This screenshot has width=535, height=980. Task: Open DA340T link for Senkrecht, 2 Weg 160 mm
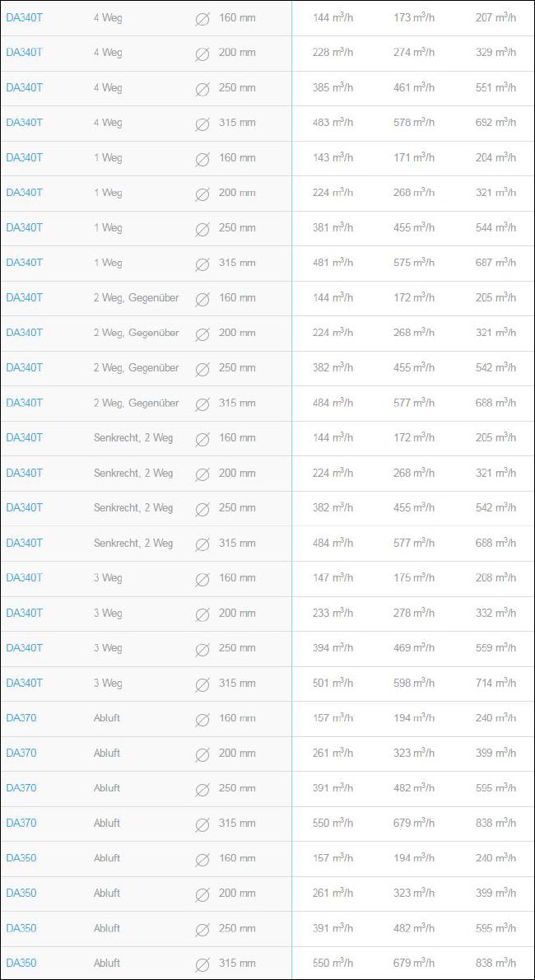pos(25,437)
